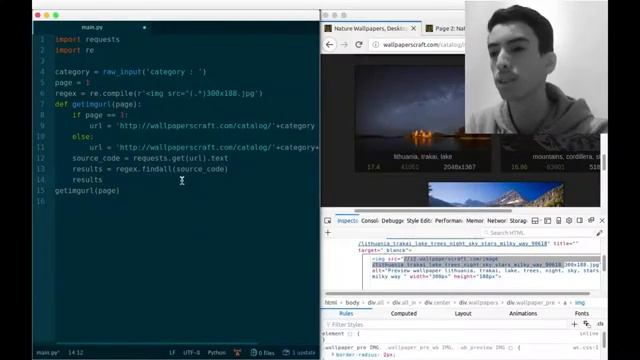This screenshot has width=640, height=360.
Task: Toggle the wallpaper_pre IMG rule checkbox
Action: tap(510, 348)
